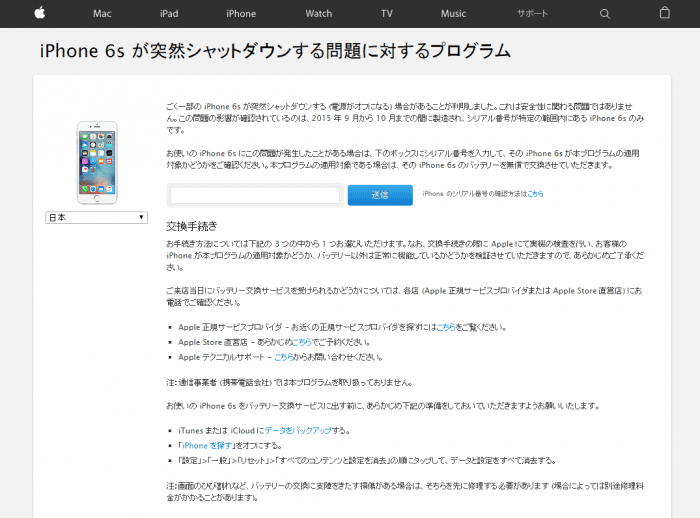Open こちら link for Apple 正規サービスプロバイダ

coord(446,327)
